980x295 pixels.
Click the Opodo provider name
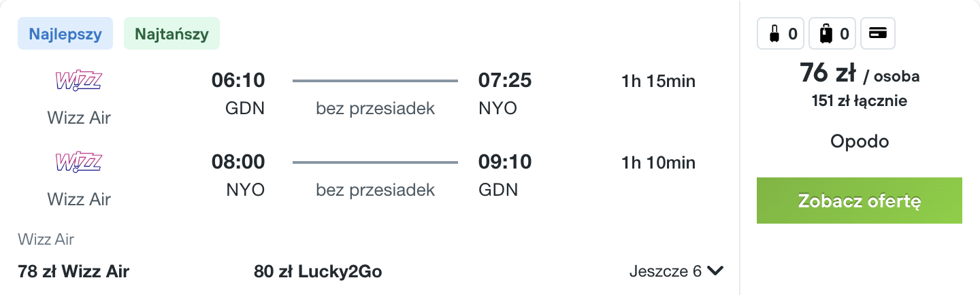860,141
